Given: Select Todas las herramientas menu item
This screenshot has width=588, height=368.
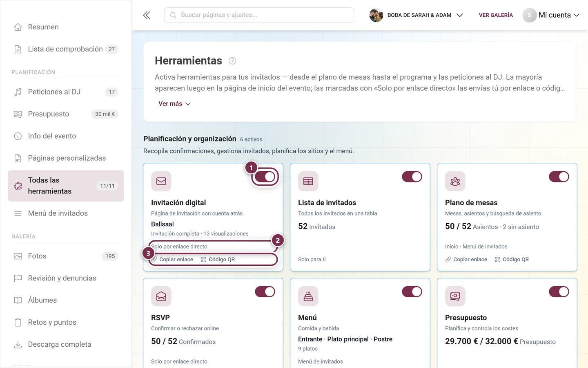Looking at the screenshot, I should coord(66,186).
